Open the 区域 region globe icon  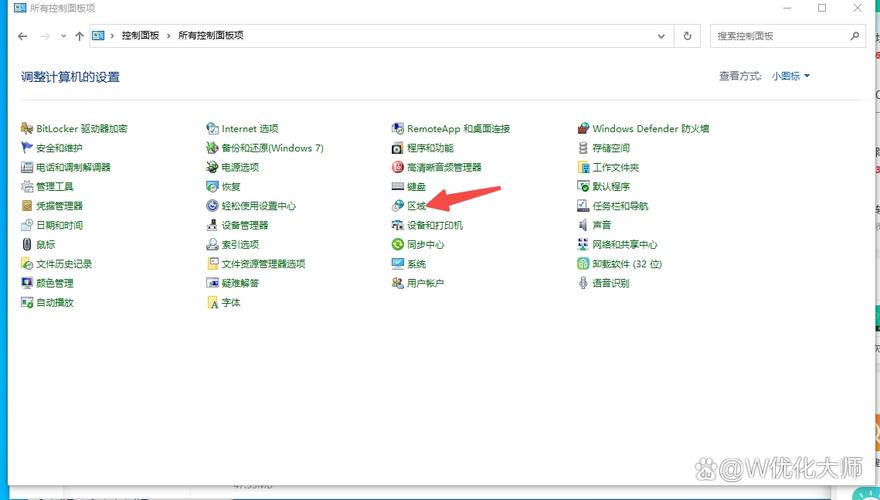(x=398, y=206)
